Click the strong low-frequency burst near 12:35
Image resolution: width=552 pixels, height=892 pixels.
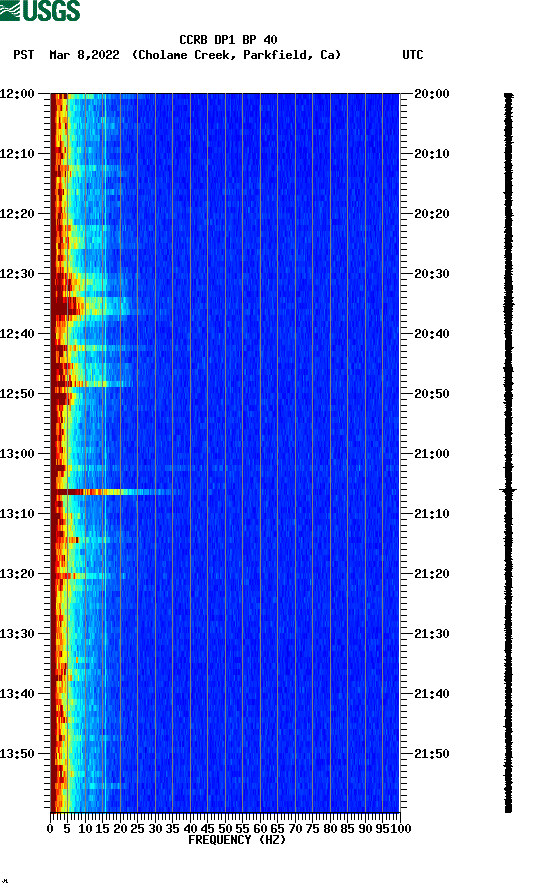(68, 306)
